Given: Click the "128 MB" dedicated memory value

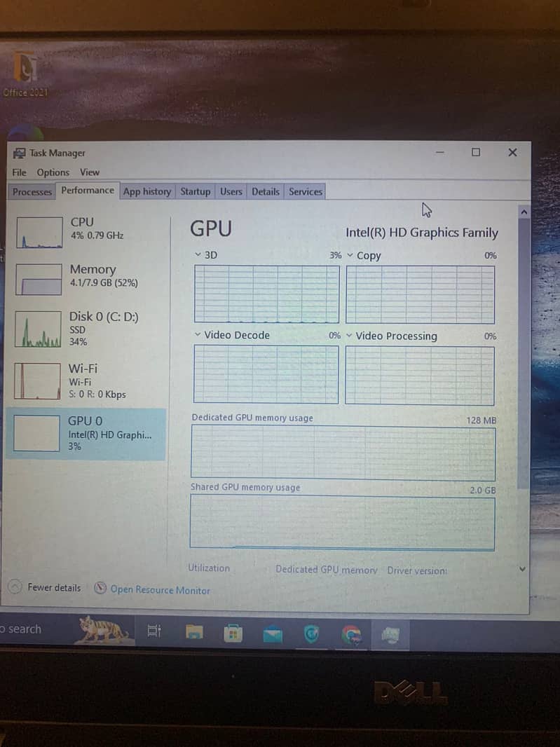Looking at the screenshot, I should [482, 420].
